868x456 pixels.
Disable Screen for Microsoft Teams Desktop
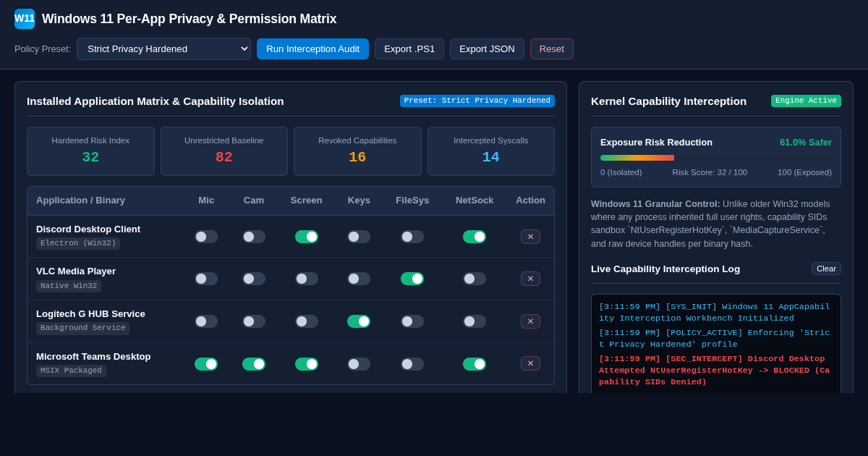[x=307, y=364]
